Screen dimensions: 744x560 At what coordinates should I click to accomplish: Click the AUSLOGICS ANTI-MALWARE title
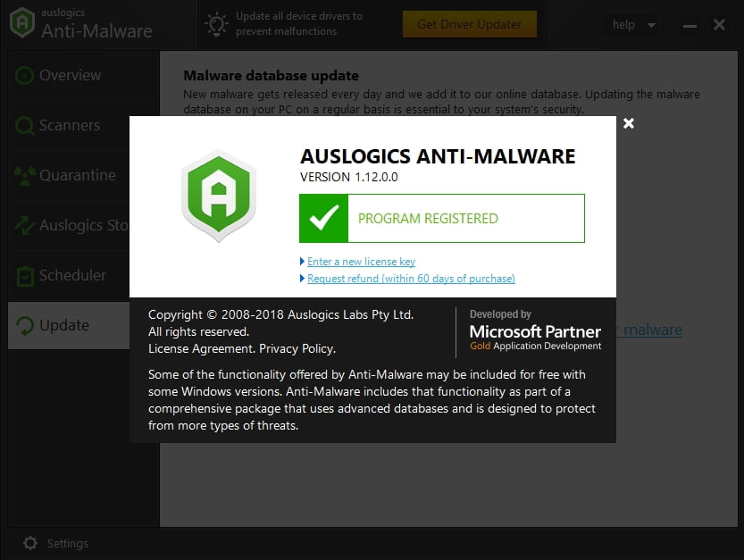(x=438, y=156)
